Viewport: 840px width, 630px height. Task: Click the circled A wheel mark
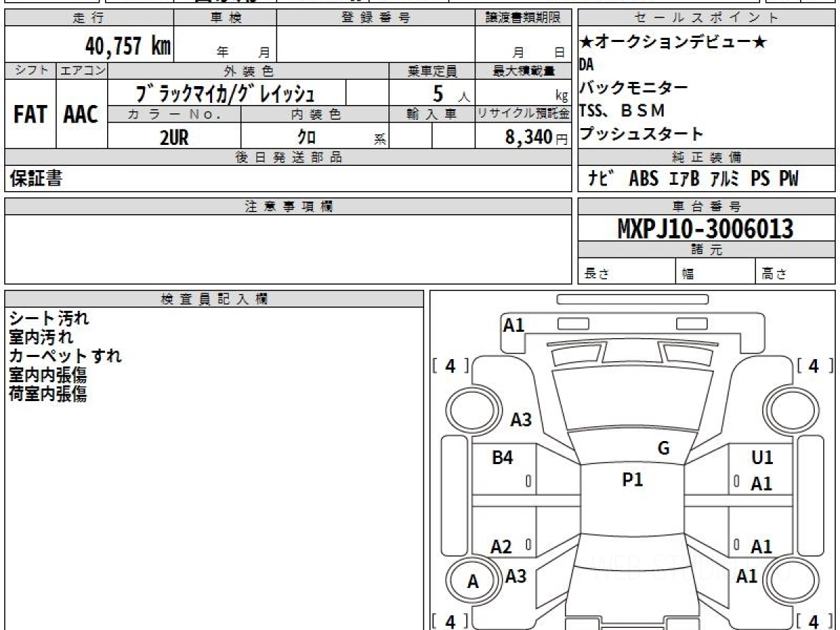pos(473,582)
